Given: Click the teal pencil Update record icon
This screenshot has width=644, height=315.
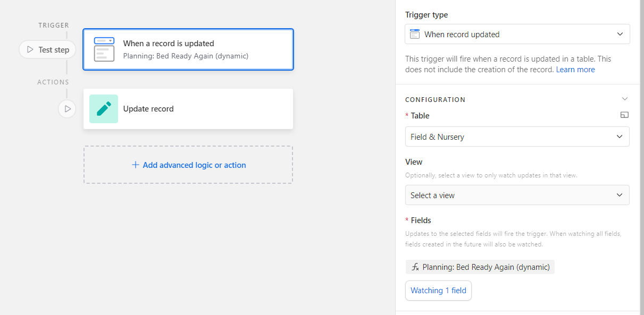Looking at the screenshot, I should pos(104,109).
